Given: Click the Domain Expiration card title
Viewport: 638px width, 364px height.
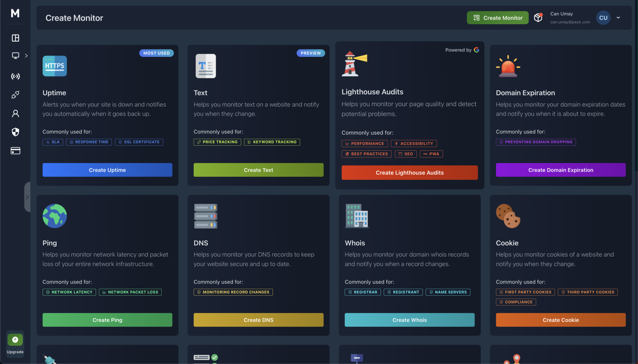Looking at the screenshot, I should 525,93.
